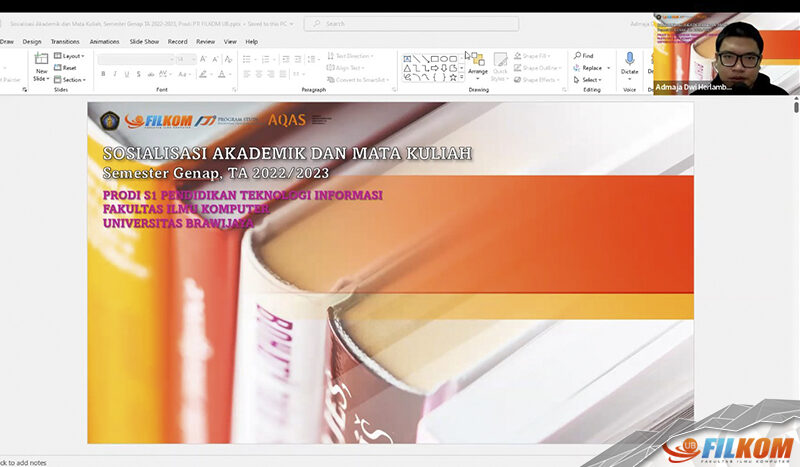Image resolution: width=800 pixels, height=467 pixels.
Task: Open the Slide Show tab
Action: (x=145, y=42)
